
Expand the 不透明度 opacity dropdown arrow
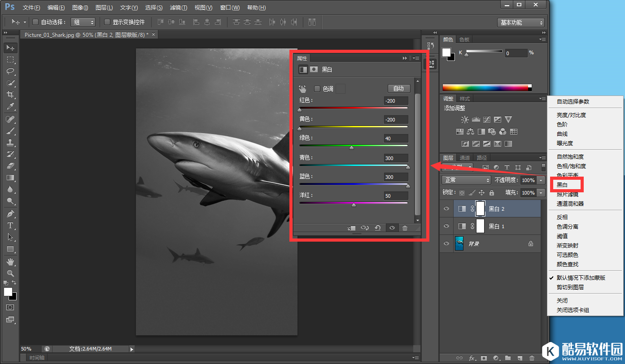click(x=541, y=180)
